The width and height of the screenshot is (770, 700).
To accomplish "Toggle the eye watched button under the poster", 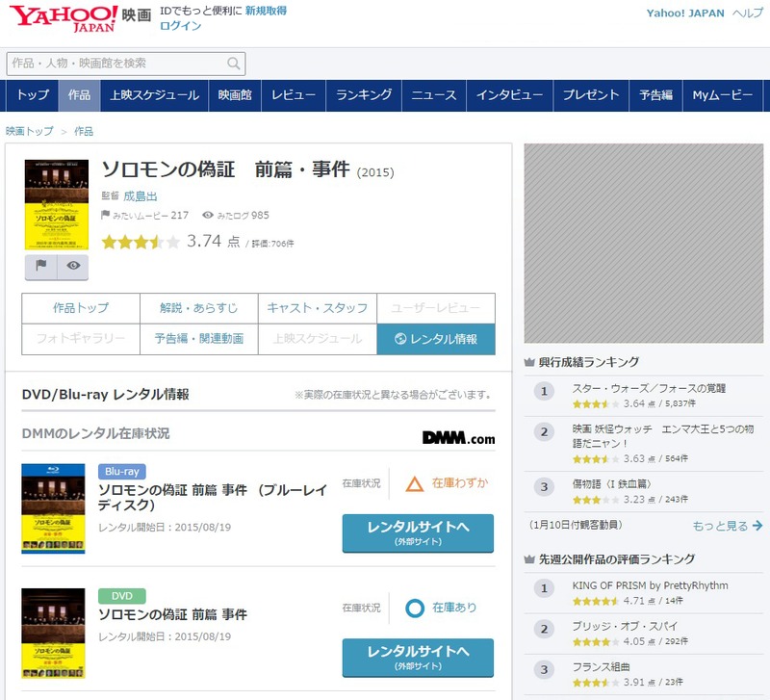I will click(x=73, y=266).
